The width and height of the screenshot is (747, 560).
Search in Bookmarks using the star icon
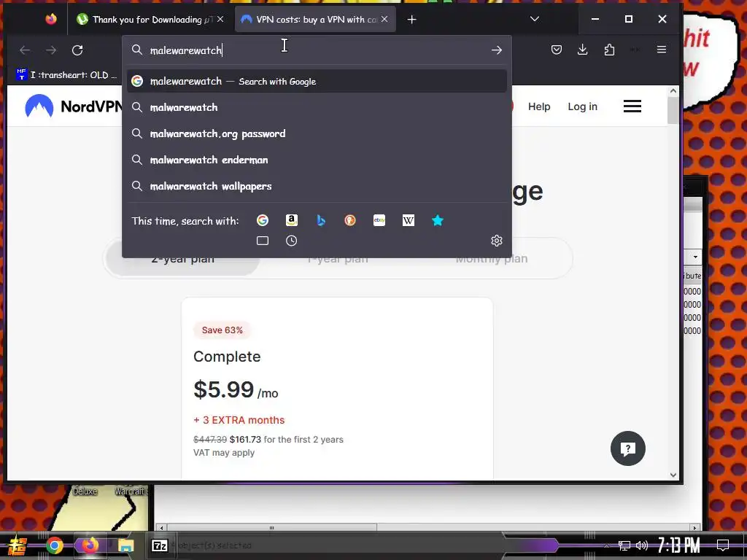coord(438,220)
